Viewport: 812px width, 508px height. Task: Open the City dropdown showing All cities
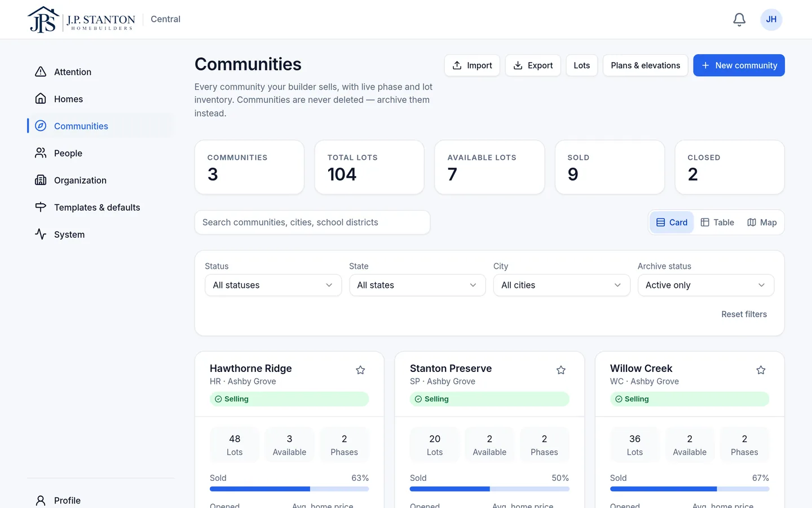click(562, 285)
